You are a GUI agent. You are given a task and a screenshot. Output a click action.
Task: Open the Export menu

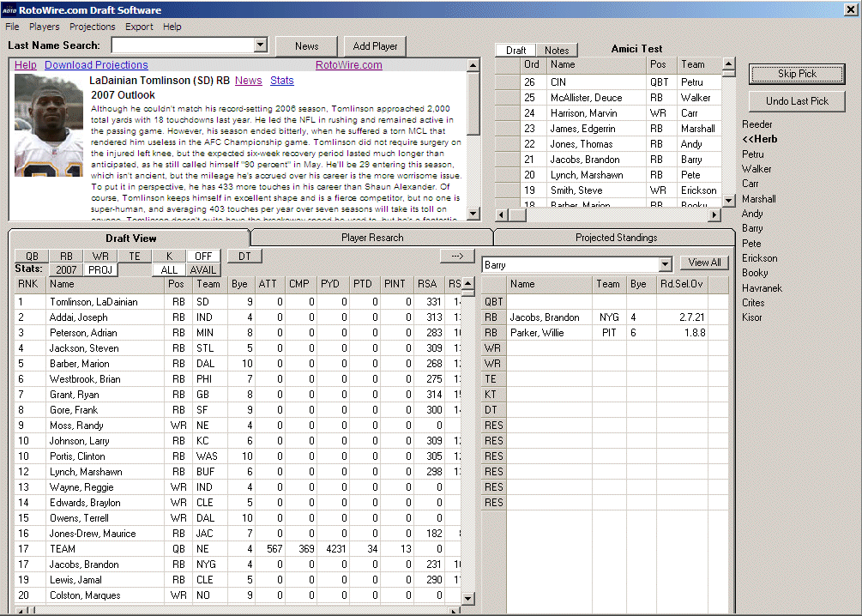pos(139,27)
